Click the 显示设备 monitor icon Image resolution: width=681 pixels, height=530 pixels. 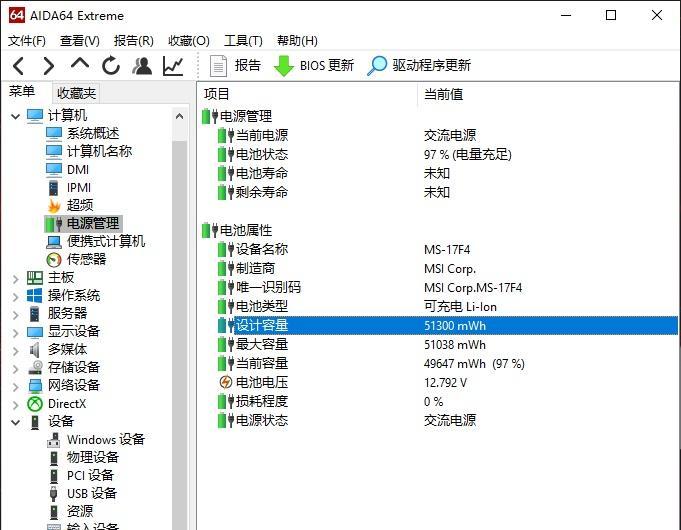[35, 331]
